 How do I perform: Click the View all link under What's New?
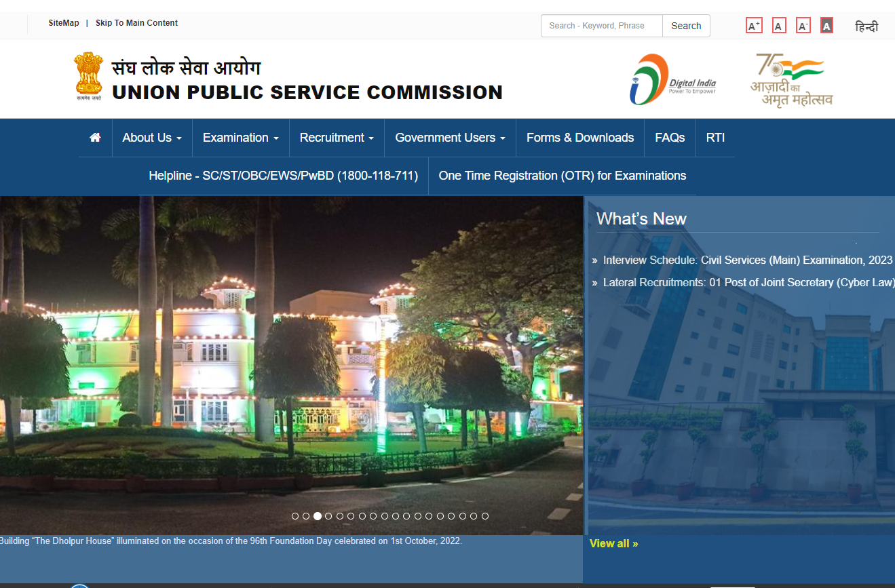tap(613, 543)
